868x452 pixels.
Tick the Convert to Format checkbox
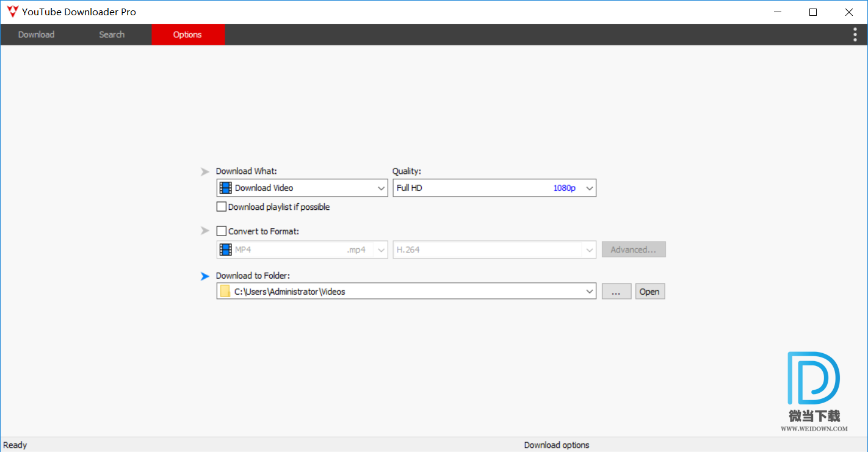(222, 231)
